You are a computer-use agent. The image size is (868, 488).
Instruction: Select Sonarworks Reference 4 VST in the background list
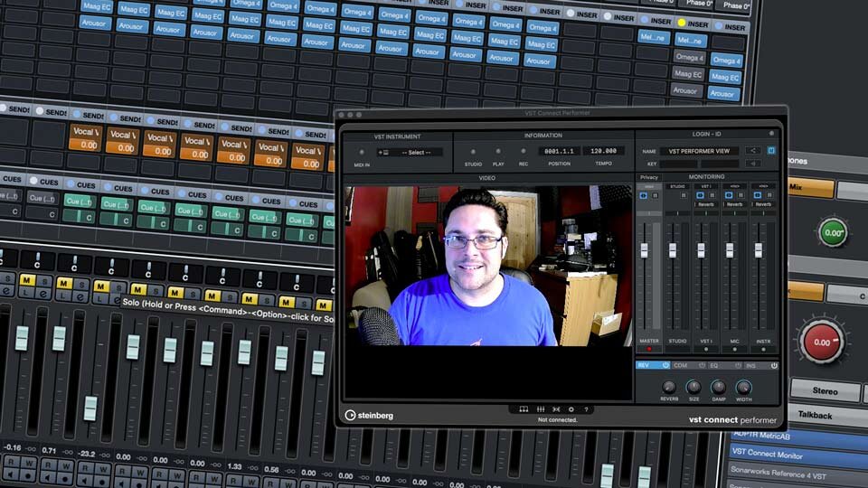tap(798, 474)
